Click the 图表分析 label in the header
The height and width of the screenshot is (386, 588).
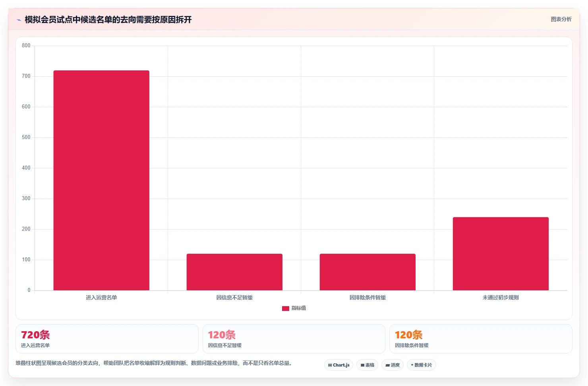coord(561,19)
